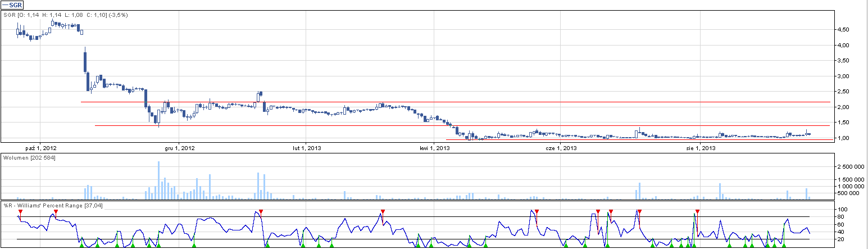Click the last red sell marker near sie 2013
Viewport: 868px width, 249px height.
click(697, 211)
